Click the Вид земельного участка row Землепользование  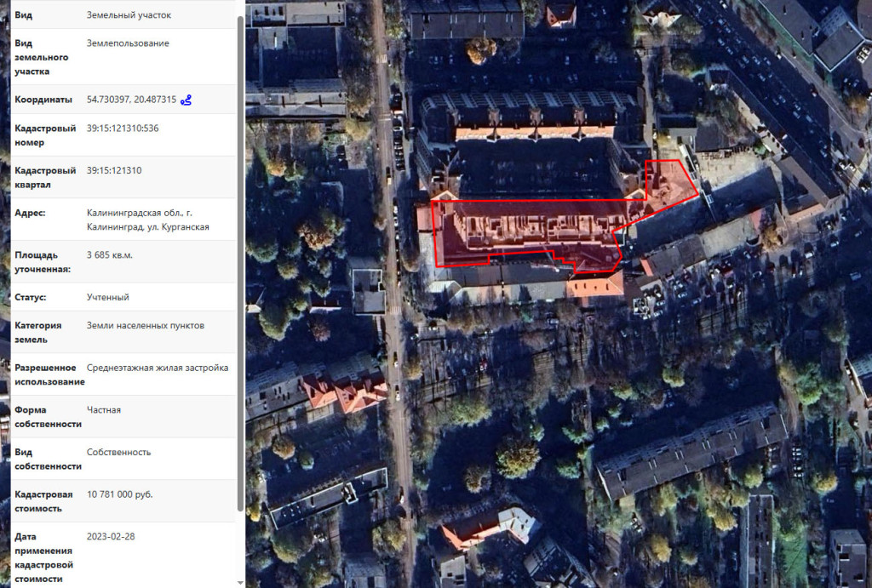point(126,43)
